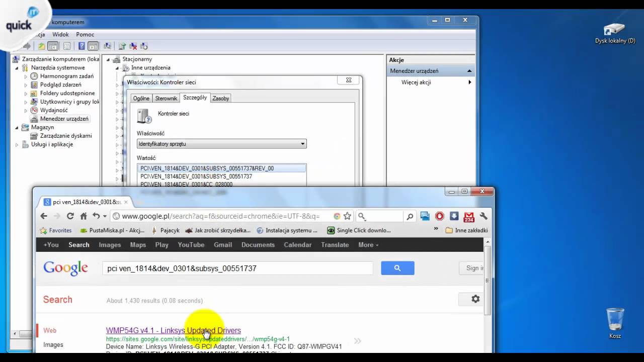644x362 pixels.
Task: Select the Szczegóły tab
Action: click(195, 98)
